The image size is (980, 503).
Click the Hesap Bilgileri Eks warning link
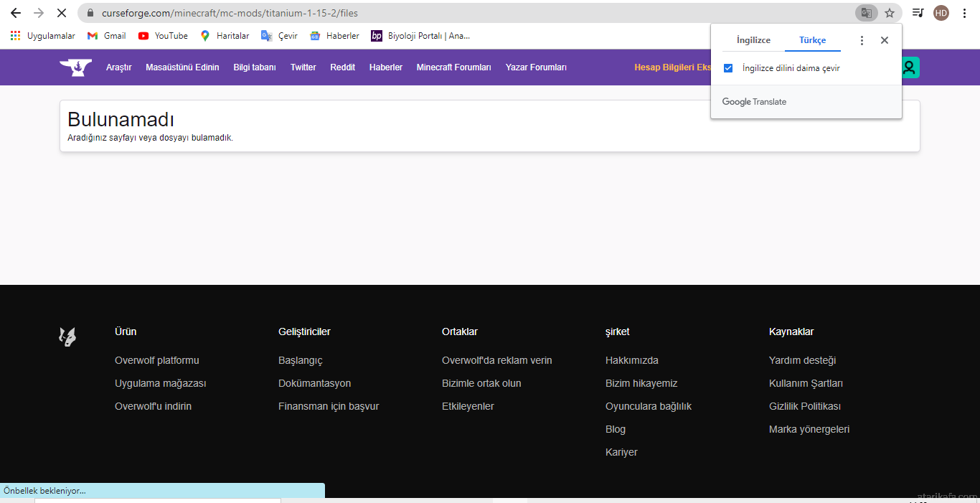[x=672, y=67]
